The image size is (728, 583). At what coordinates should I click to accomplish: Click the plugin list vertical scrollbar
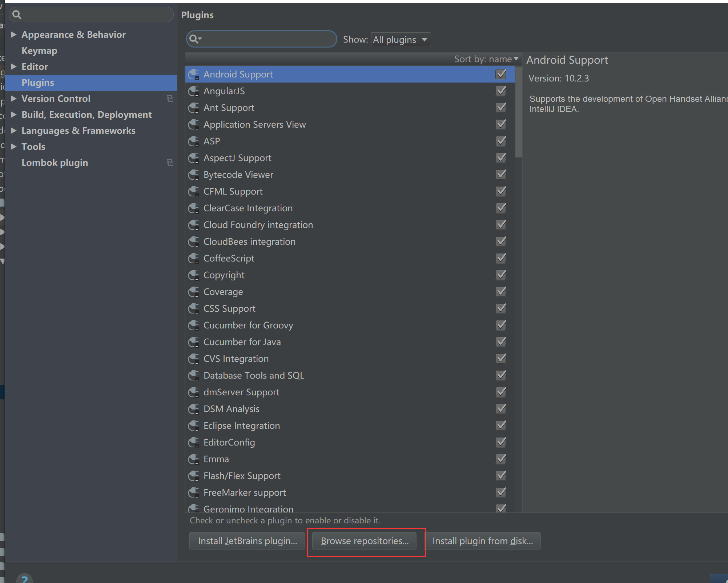519,113
